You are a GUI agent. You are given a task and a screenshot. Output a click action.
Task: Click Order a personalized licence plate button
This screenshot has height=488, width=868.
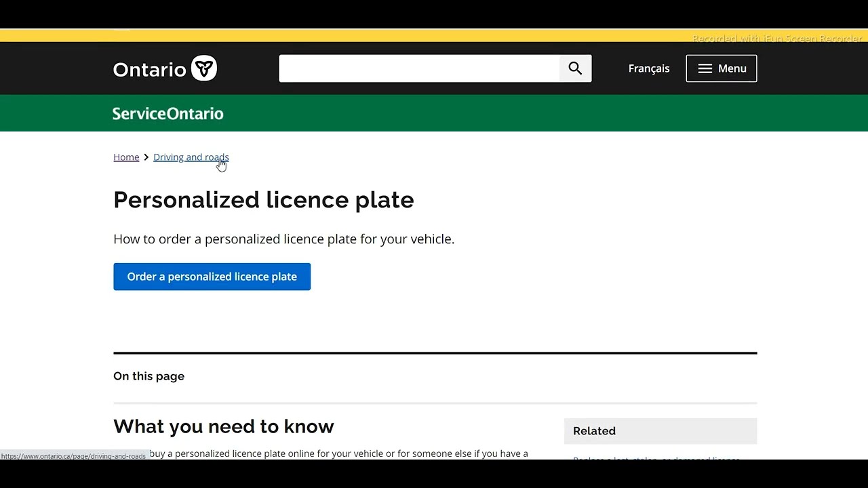(212, 277)
